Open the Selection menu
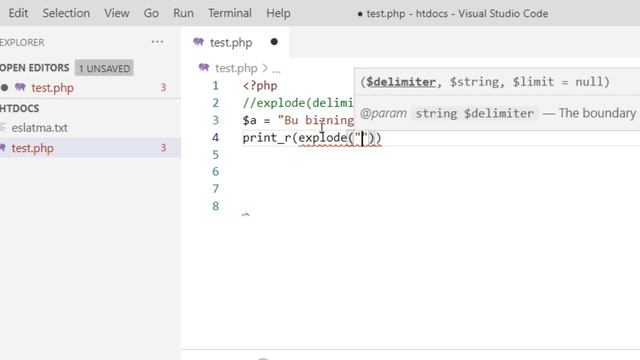640x360 pixels. click(x=66, y=13)
